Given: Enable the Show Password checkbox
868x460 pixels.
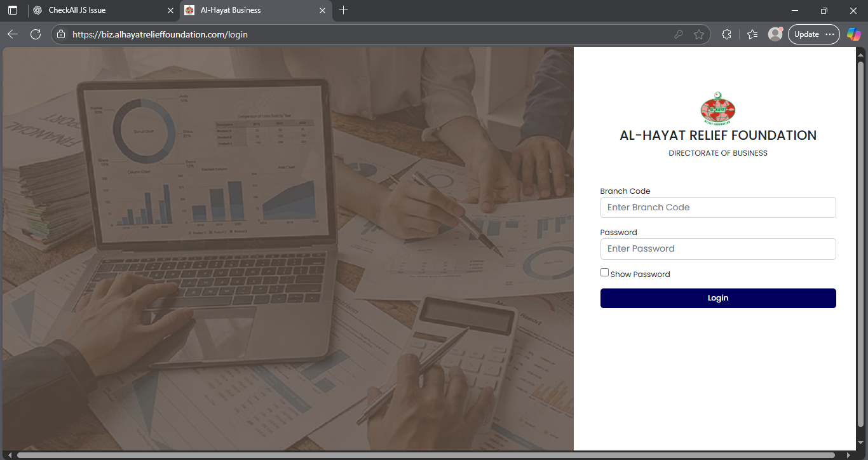Looking at the screenshot, I should point(604,273).
